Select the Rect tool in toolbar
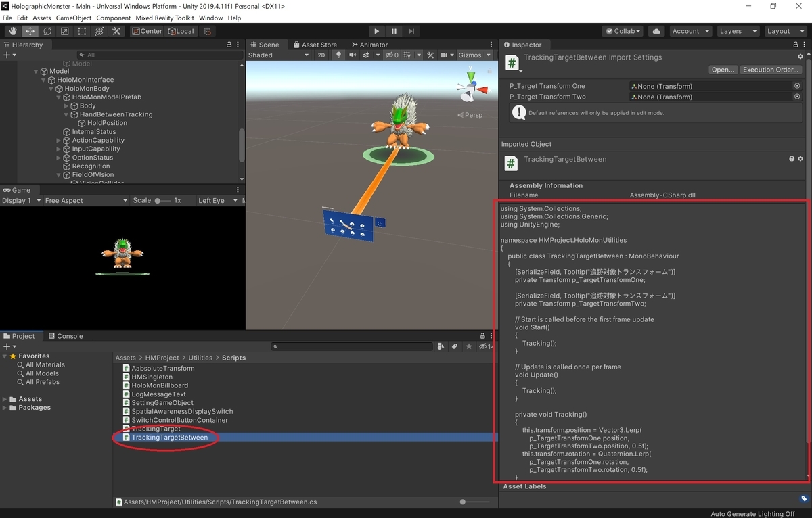 click(82, 31)
